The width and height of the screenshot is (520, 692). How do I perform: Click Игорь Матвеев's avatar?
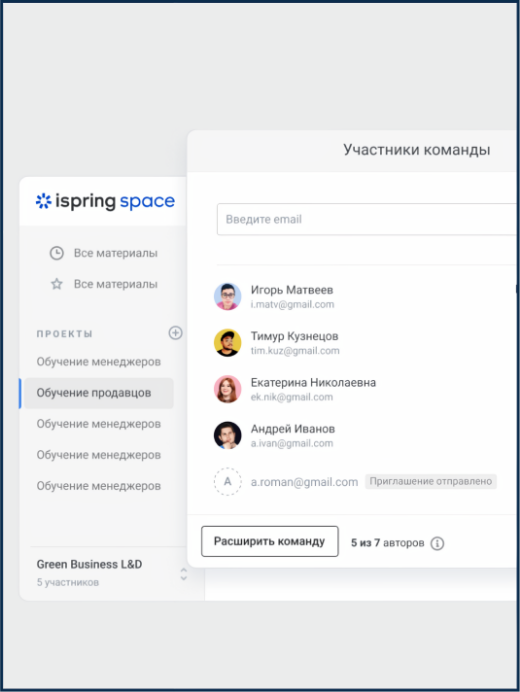click(228, 297)
